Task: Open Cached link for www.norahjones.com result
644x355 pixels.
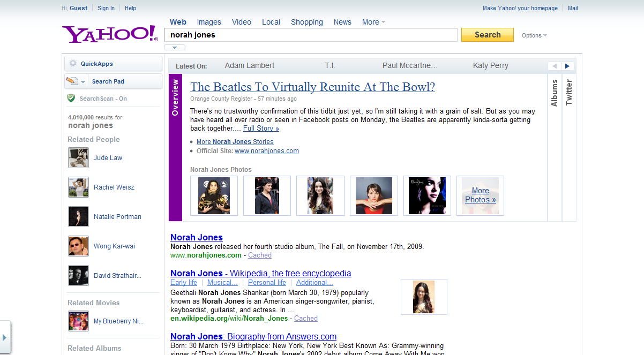Action: tap(260, 255)
